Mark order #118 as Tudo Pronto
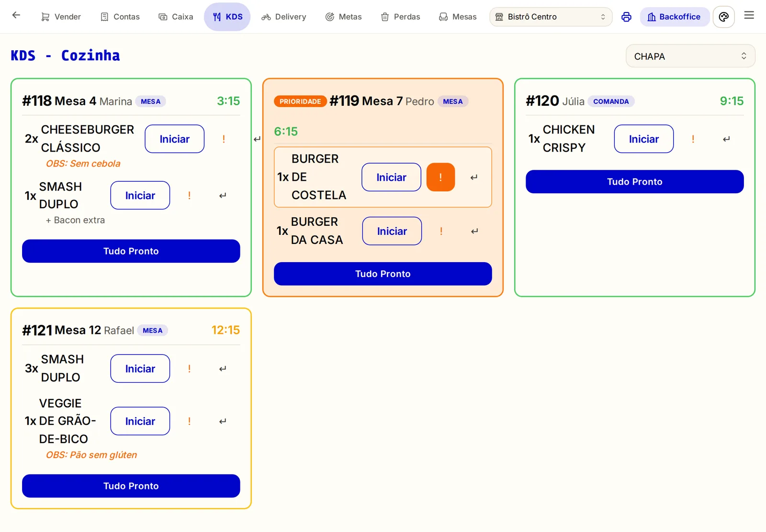Screen dimensions: 766x532 click(131, 251)
